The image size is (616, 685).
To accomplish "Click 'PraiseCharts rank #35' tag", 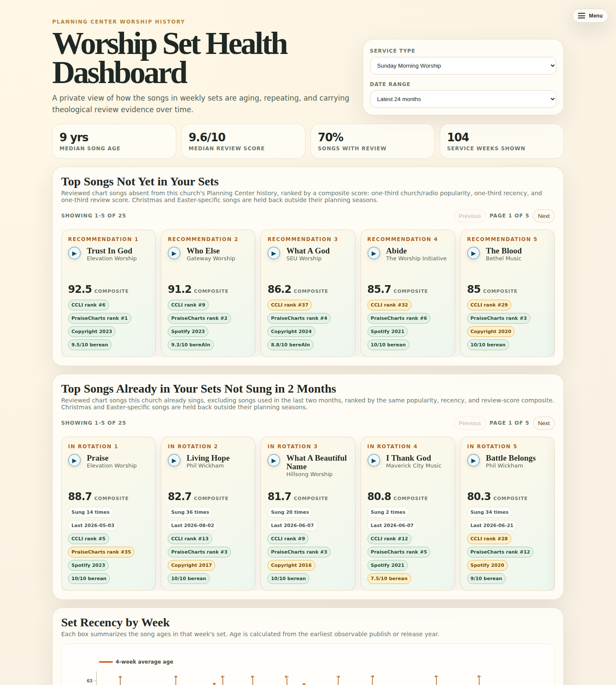I will (x=101, y=552).
